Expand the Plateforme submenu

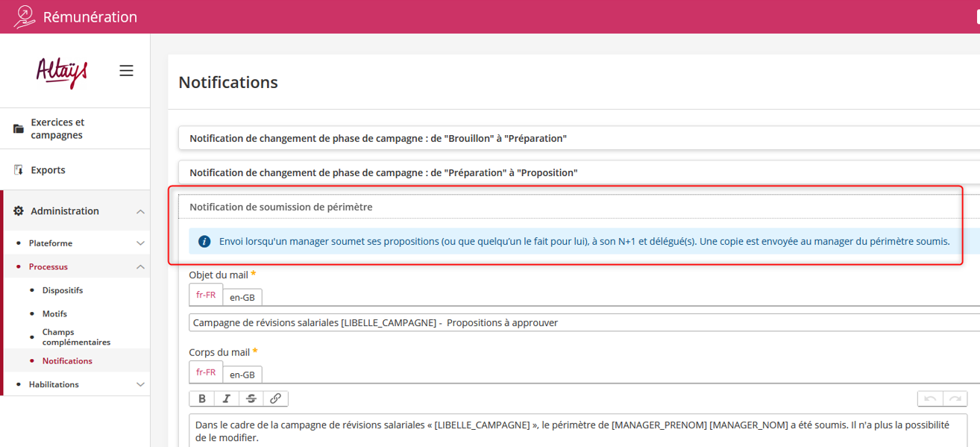(140, 243)
